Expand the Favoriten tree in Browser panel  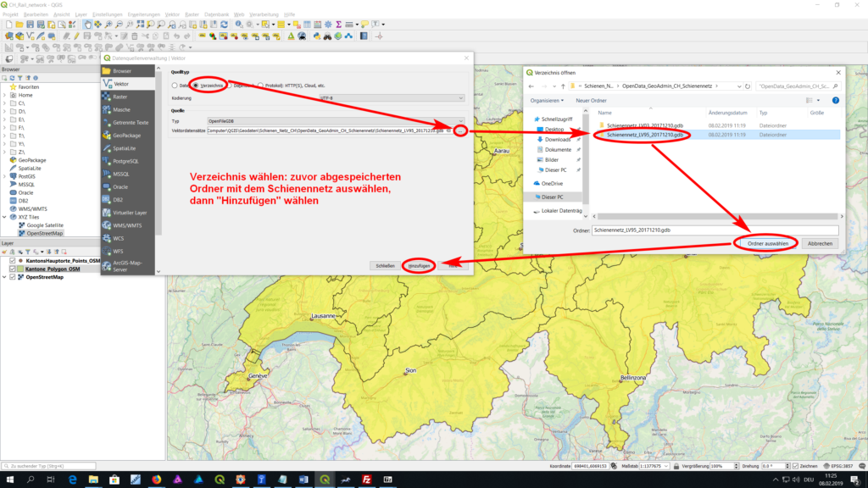pos(4,86)
